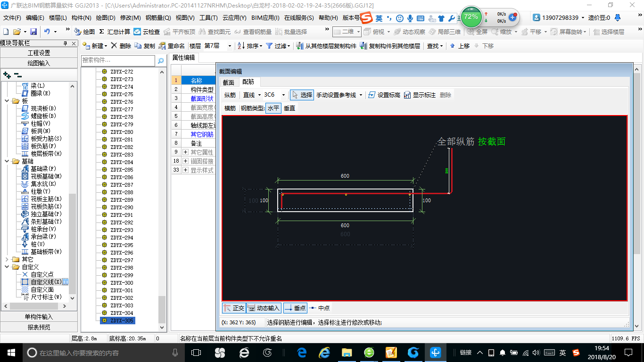
Task: Select 集水坑(K) item icon
Action: click(x=25, y=184)
